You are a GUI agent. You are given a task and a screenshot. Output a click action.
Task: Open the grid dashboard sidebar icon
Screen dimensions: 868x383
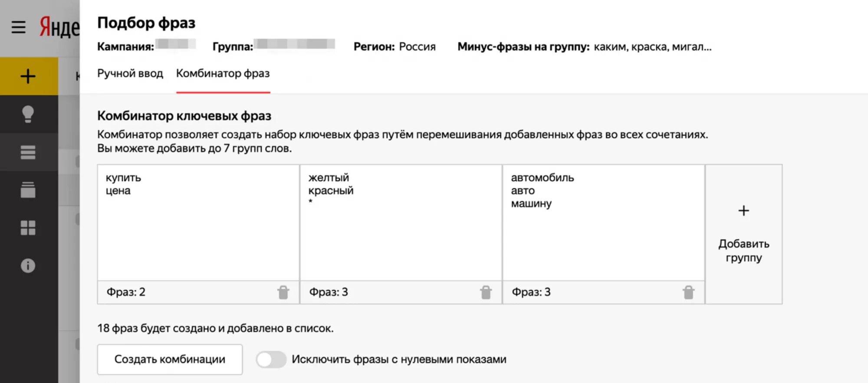(x=28, y=228)
